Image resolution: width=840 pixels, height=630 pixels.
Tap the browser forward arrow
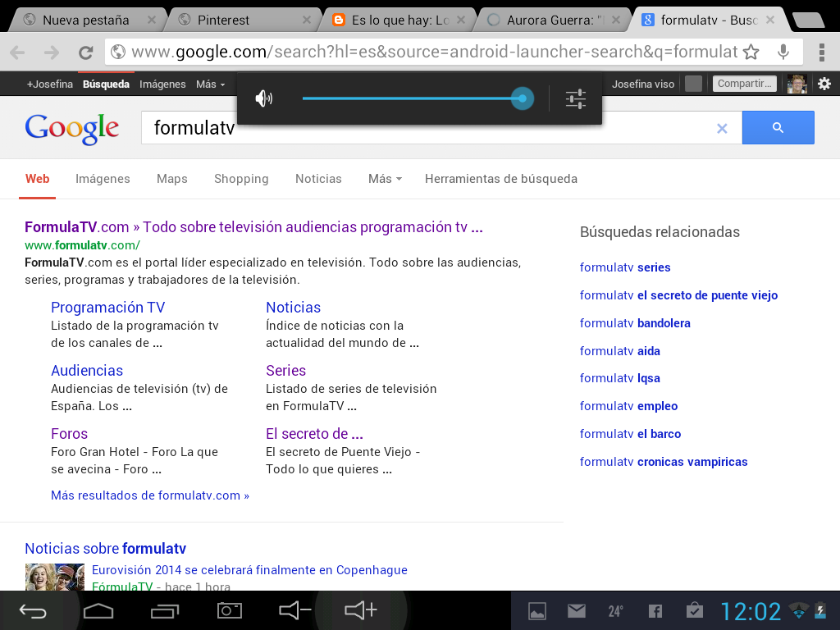point(52,52)
